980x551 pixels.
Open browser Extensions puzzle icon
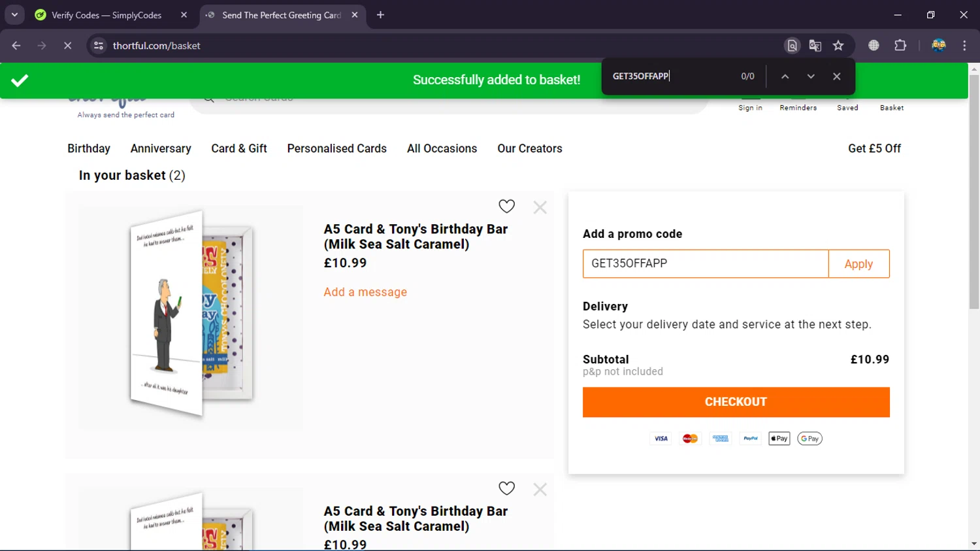(x=900, y=46)
